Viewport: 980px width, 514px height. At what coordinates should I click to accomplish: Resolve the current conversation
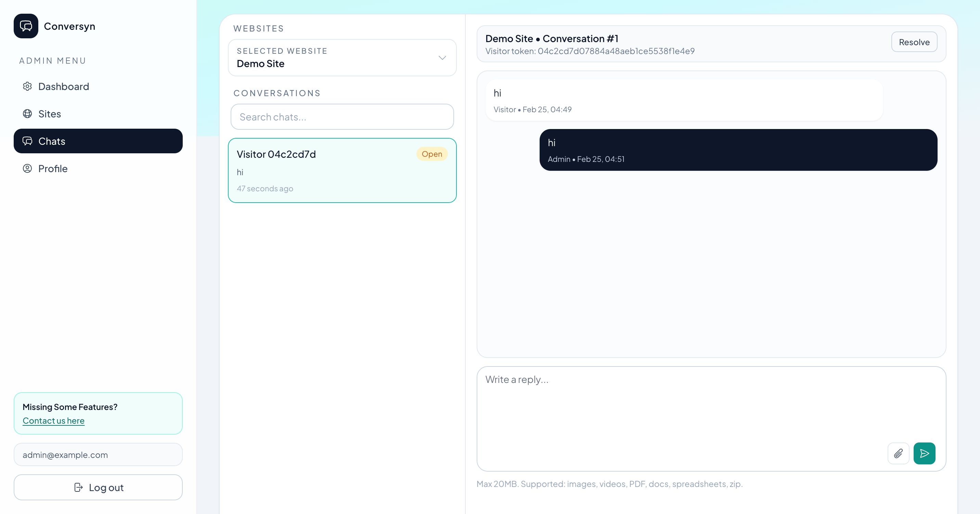[x=914, y=42]
